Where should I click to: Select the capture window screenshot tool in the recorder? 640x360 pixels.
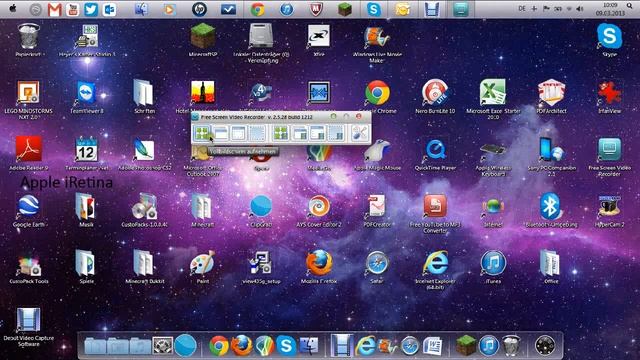[220, 133]
